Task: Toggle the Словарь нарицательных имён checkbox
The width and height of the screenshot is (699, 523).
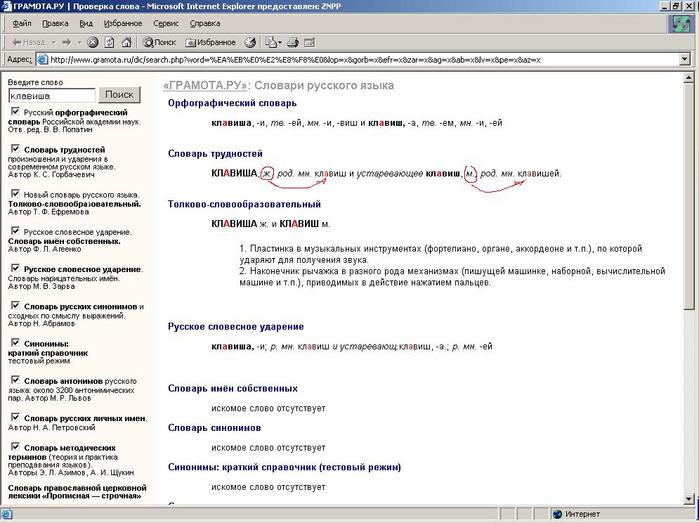Action: point(15,268)
